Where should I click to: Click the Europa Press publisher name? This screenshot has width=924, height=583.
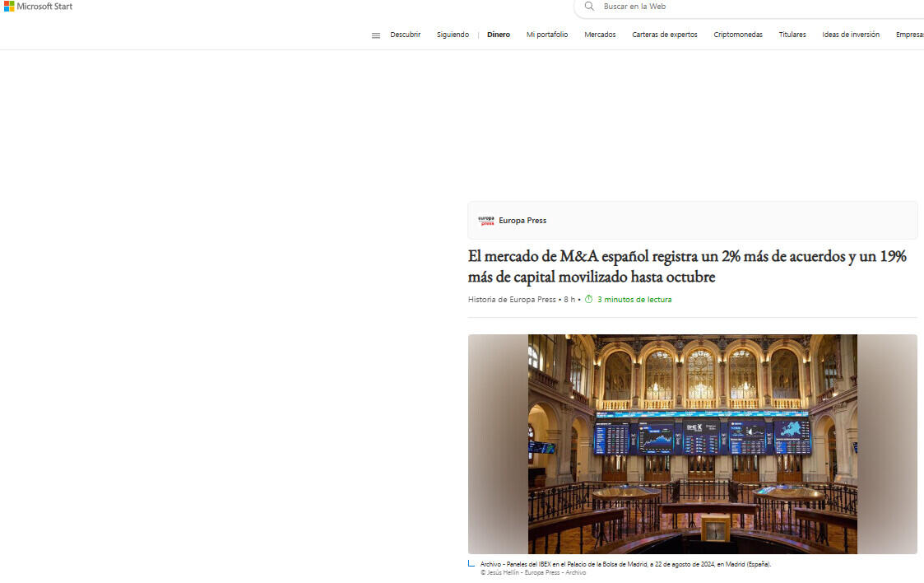click(x=522, y=221)
